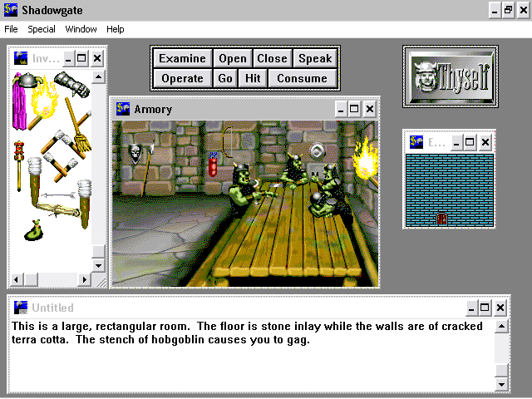Viewport: 532px width, 399px height.
Task: Click inventory scrollbar right arrow
Action: click(85, 279)
